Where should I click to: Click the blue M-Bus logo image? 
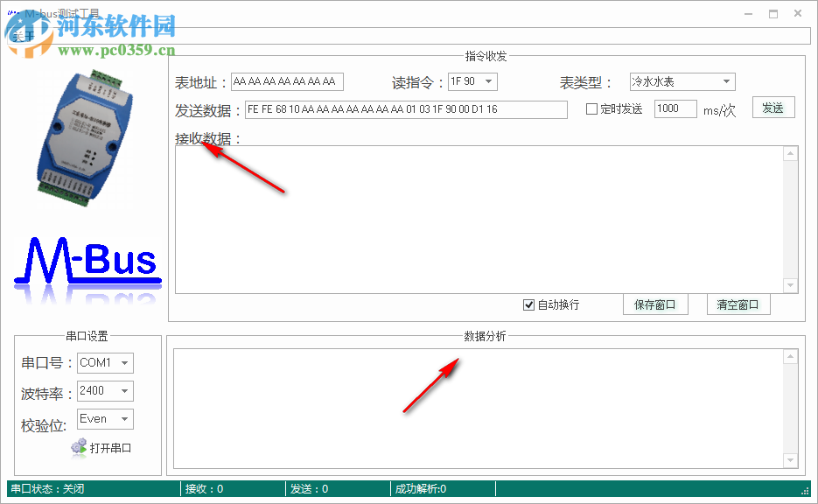point(86,260)
